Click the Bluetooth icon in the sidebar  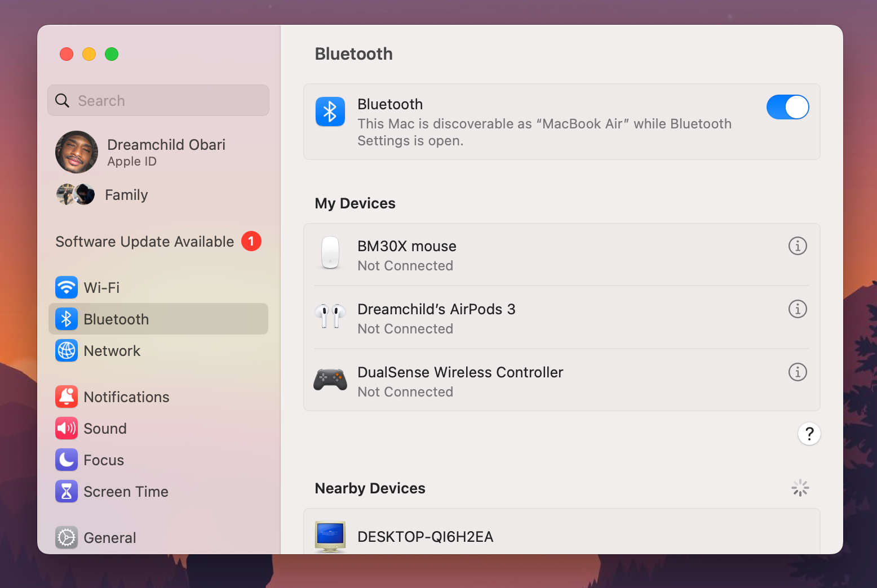(67, 319)
